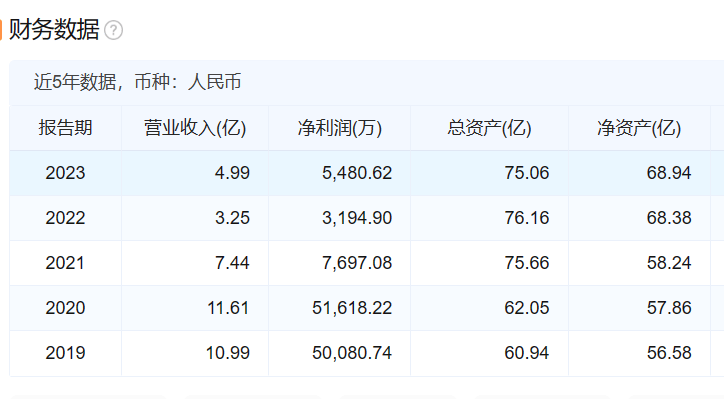Click the 总资产(亿) column header

489,128
